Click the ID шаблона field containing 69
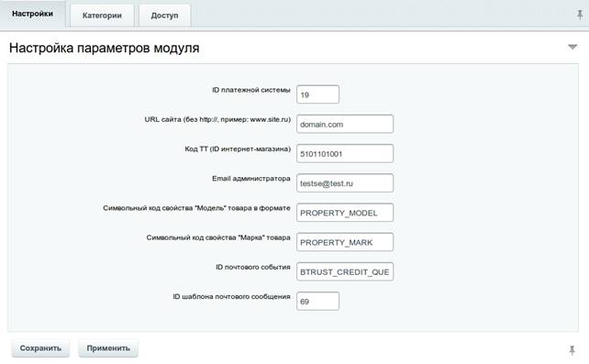Image resolution: width=589 pixels, height=364 pixels. pos(317,302)
